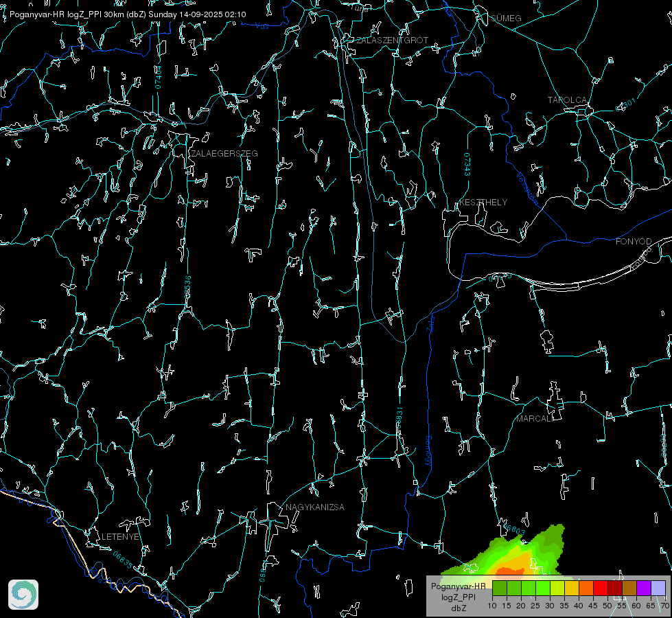
Task: Click the legend scale value 10
Action: (x=492, y=606)
